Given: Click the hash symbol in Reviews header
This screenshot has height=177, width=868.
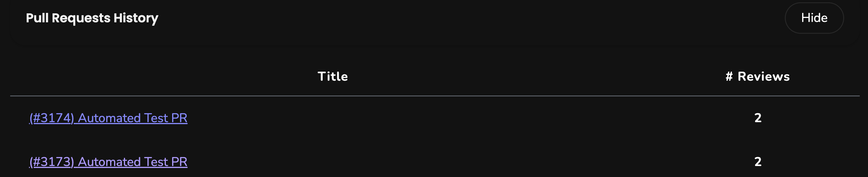Looking at the screenshot, I should pos(729,76).
